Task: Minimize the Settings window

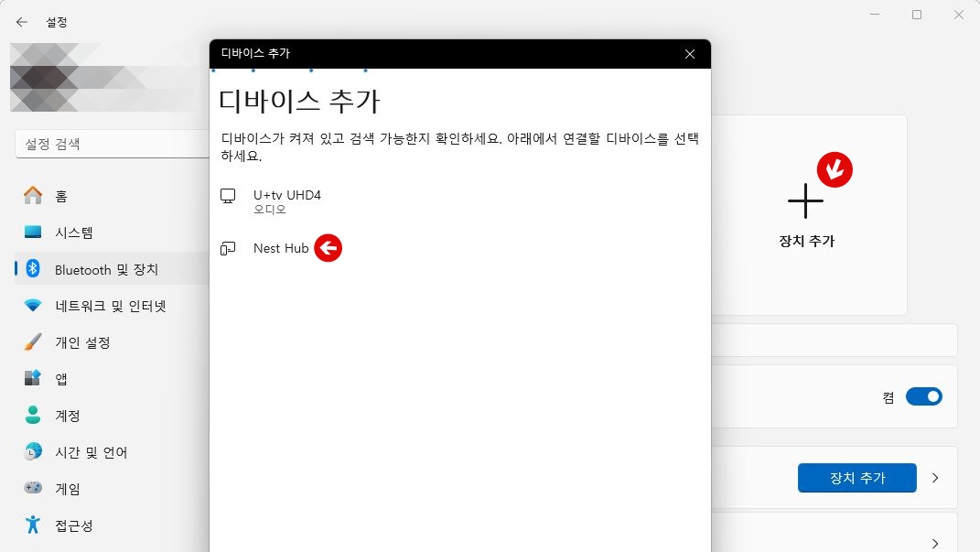Action: 875,15
